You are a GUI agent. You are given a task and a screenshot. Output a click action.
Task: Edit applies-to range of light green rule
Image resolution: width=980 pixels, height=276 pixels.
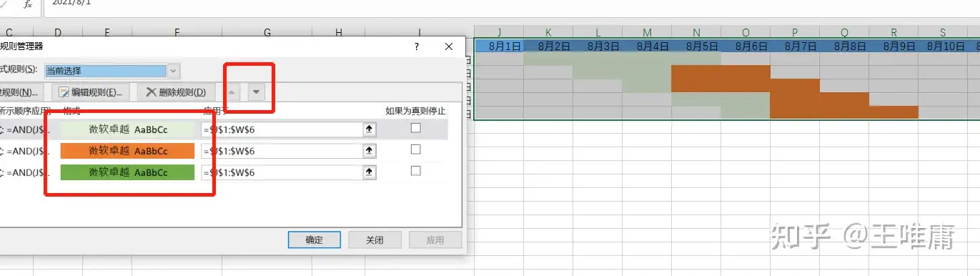282,129
